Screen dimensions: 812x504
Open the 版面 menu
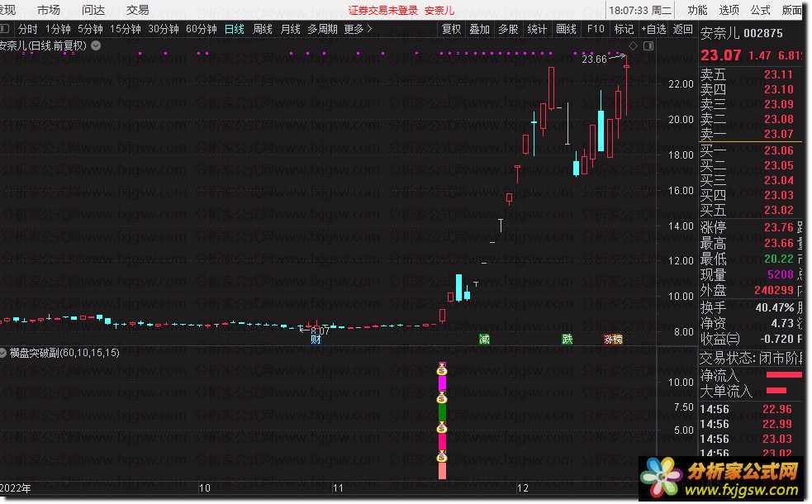[792, 10]
